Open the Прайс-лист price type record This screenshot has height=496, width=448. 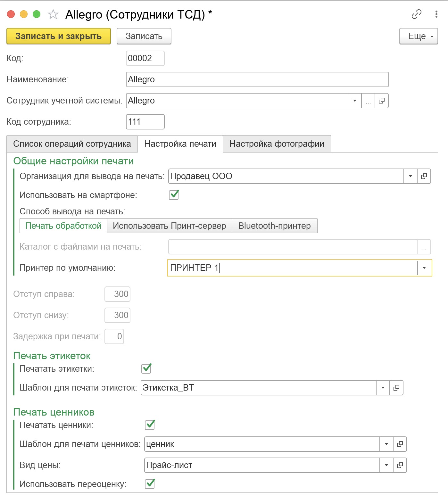[x=400, y=465]
